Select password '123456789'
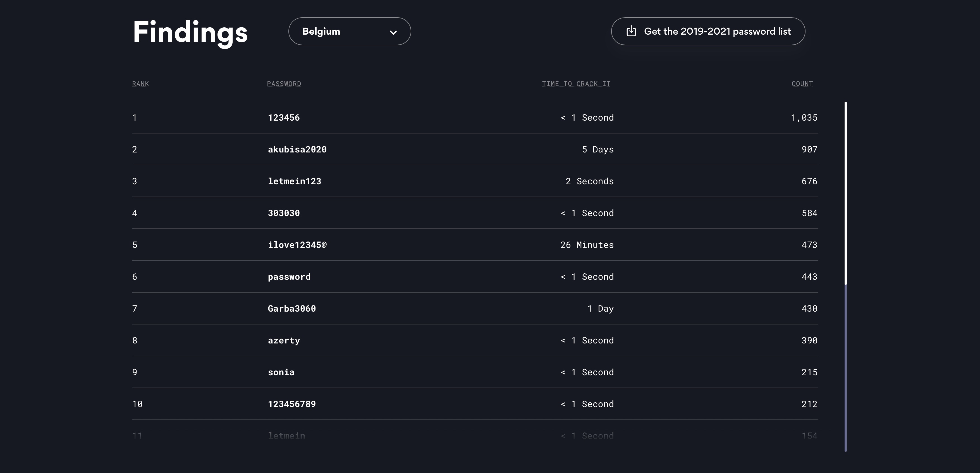This screenshot has width=980, height=473. click(x=292, y=404)
